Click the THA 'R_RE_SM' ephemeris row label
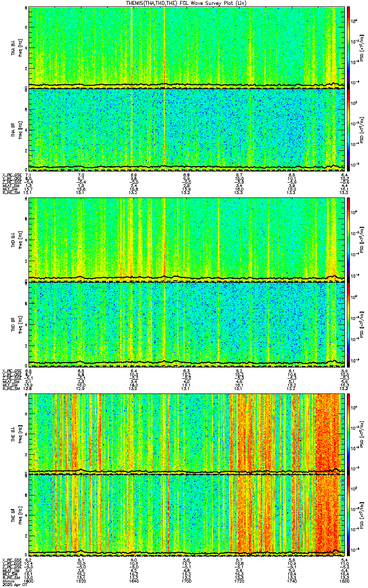 point(10,193)
